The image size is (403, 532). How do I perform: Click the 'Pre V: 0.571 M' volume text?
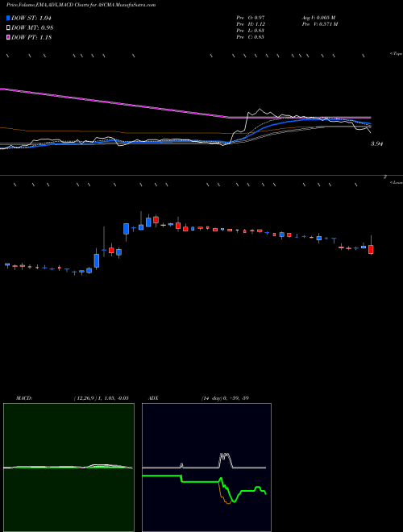coord(319,24)
